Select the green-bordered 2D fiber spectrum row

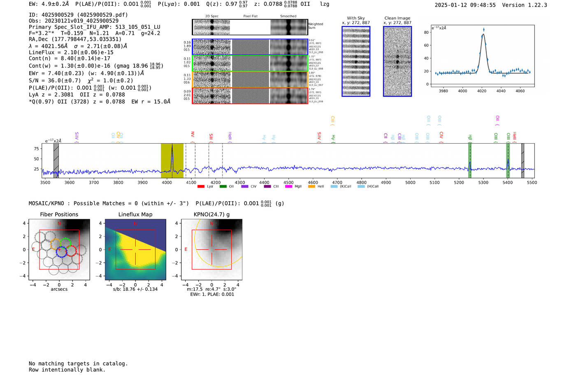pyautogui.click(x=250, y=63)
